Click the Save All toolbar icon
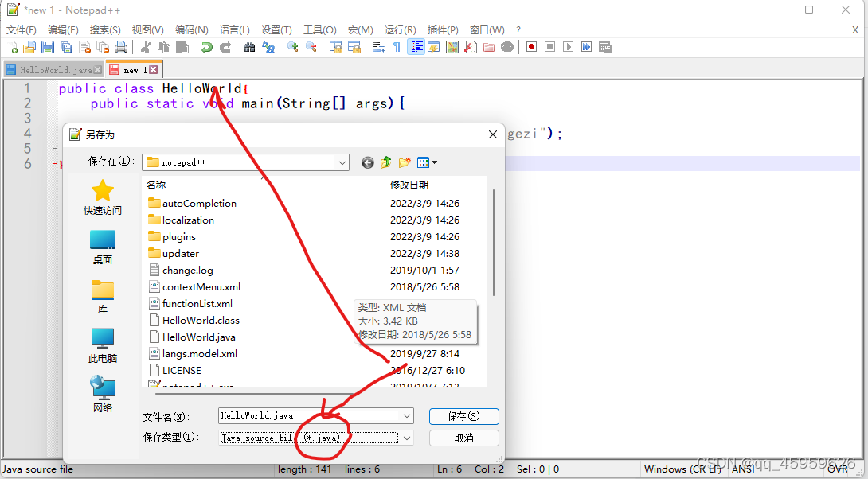868x479 pixels. [66, 47]
